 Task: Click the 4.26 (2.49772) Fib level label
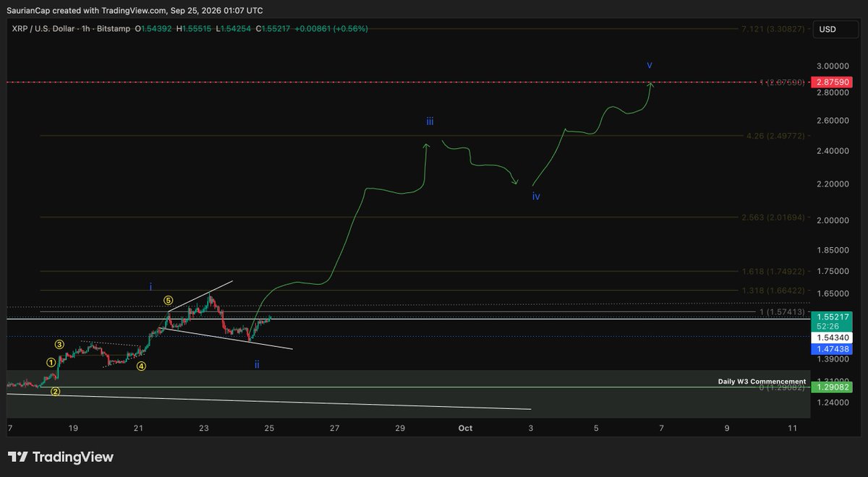click(775, 136)
